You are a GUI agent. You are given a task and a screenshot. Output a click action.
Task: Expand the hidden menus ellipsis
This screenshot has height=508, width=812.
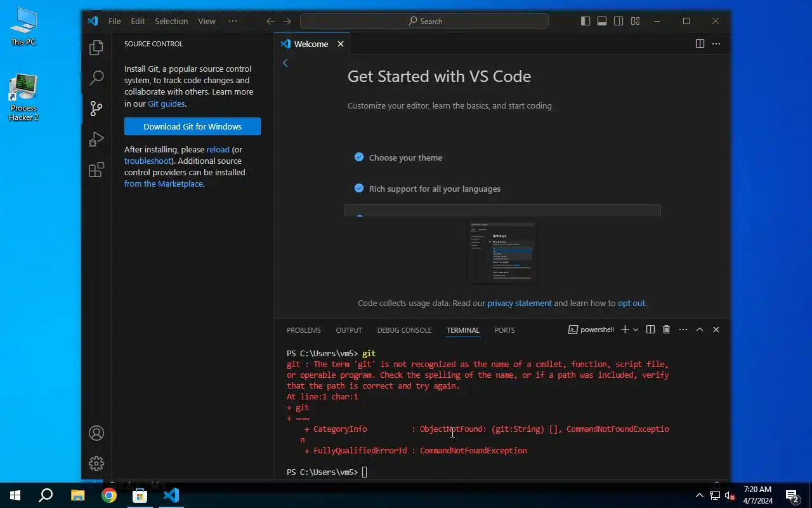point(233,21)
